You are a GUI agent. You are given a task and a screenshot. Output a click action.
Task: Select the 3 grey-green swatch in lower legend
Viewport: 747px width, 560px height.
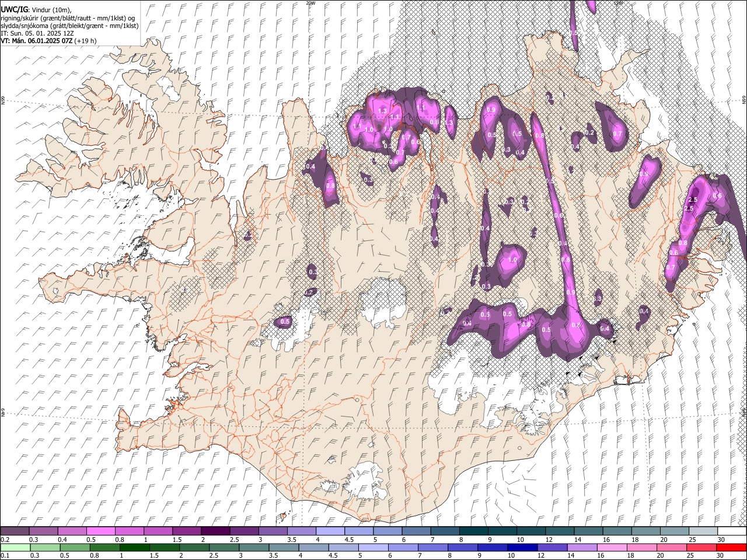254,548
